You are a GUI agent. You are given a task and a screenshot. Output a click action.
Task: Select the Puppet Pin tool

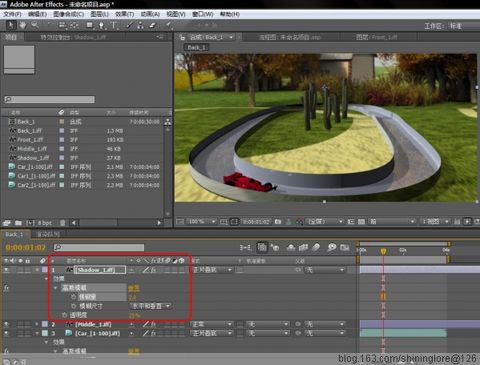click(169, 25)
